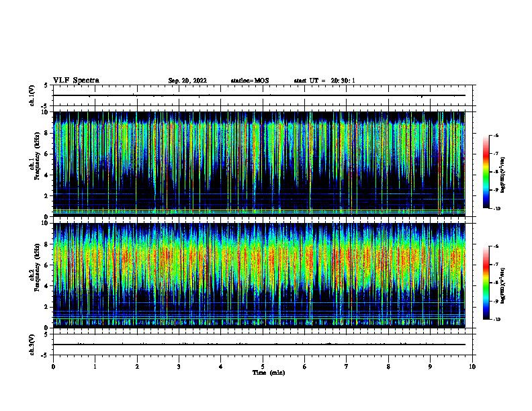The height and width of the screenshot is (411, 532).
Task: Click the time axis tick label "8"
Action: coord(388,367)
